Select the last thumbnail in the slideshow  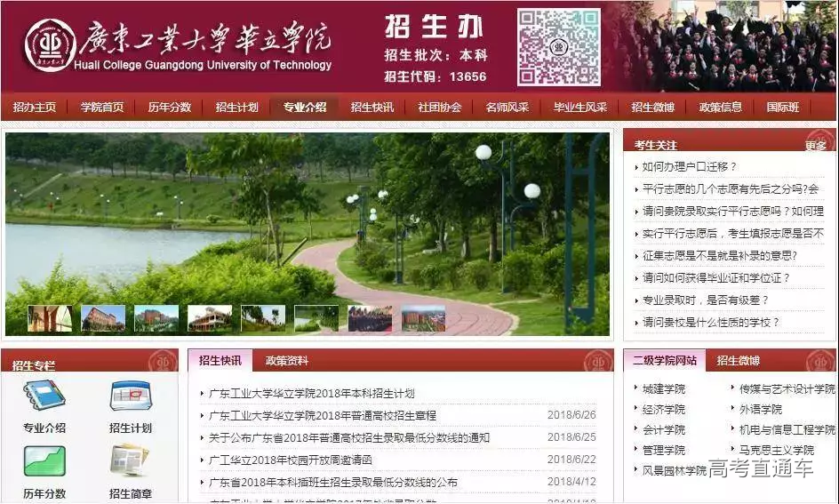coord(423,318)
